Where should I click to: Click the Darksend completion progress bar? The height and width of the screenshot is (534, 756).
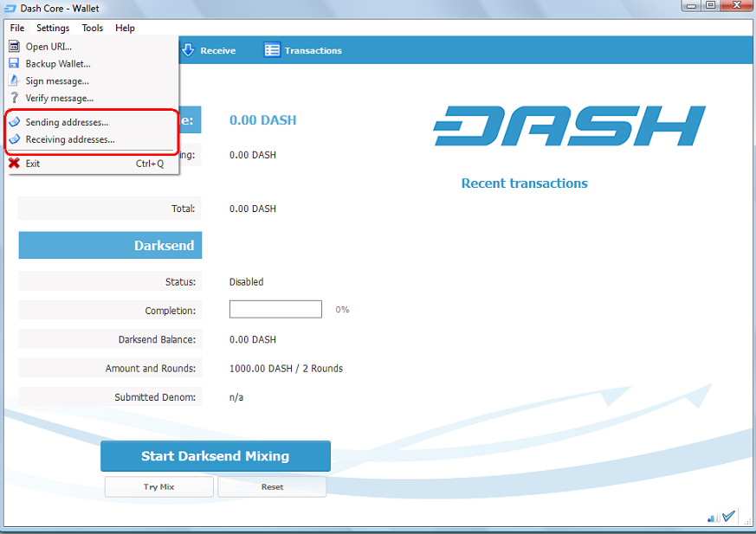275,310
